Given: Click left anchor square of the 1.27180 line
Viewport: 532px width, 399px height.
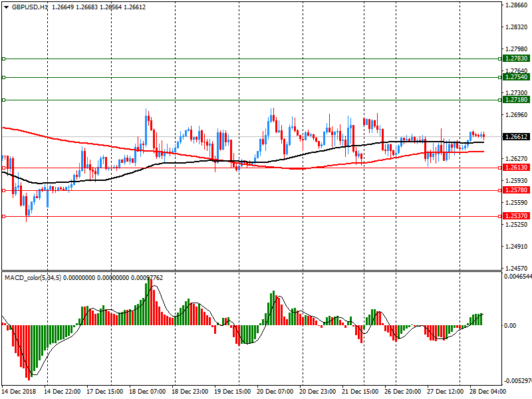Looking at the screenshot, I should pos(3,100).
